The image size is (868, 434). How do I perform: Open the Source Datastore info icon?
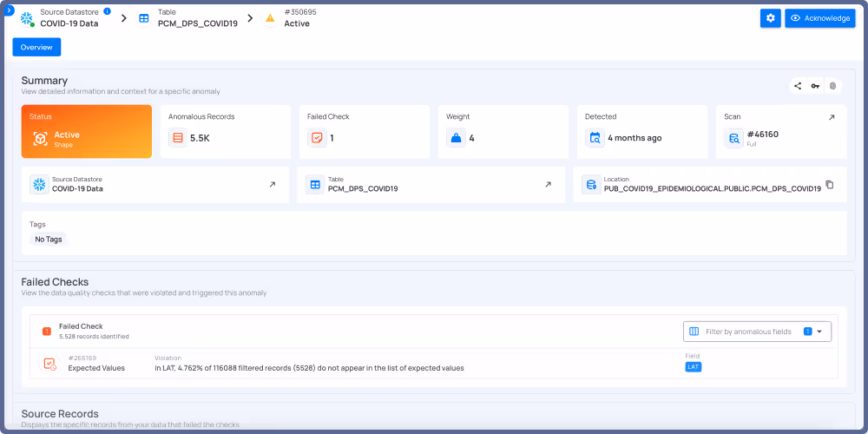coord(108,11)
